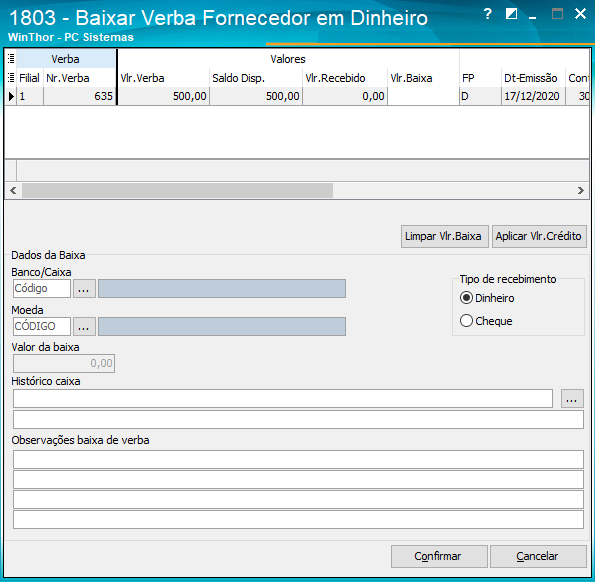Open the column options icon beside Filial
The width and height of the screenshot is (595, 582).
click(11, 77)
